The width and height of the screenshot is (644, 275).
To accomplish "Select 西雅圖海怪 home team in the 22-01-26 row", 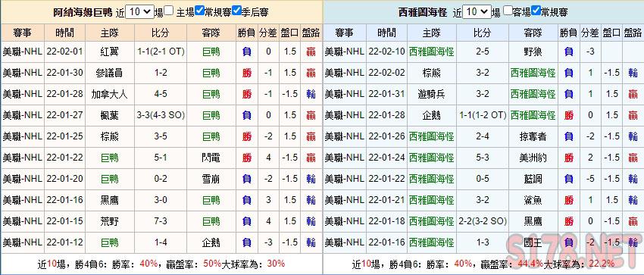I will click(431, 136).
